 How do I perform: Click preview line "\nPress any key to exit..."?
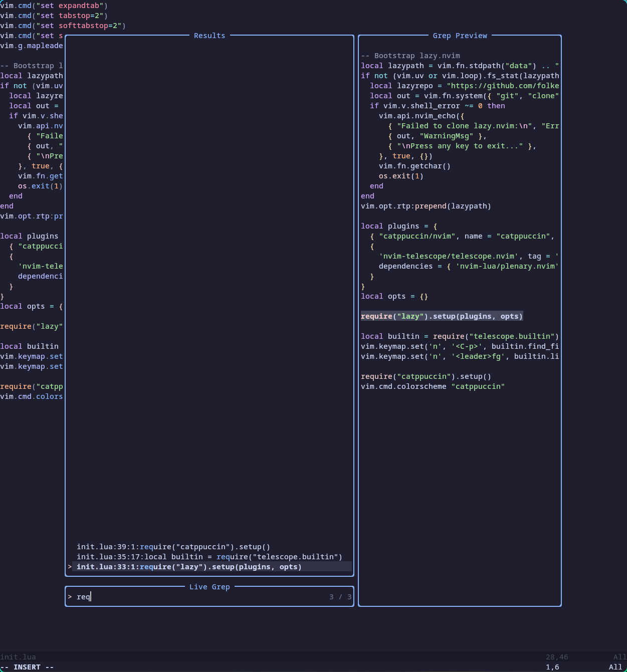tap(462, 146)
